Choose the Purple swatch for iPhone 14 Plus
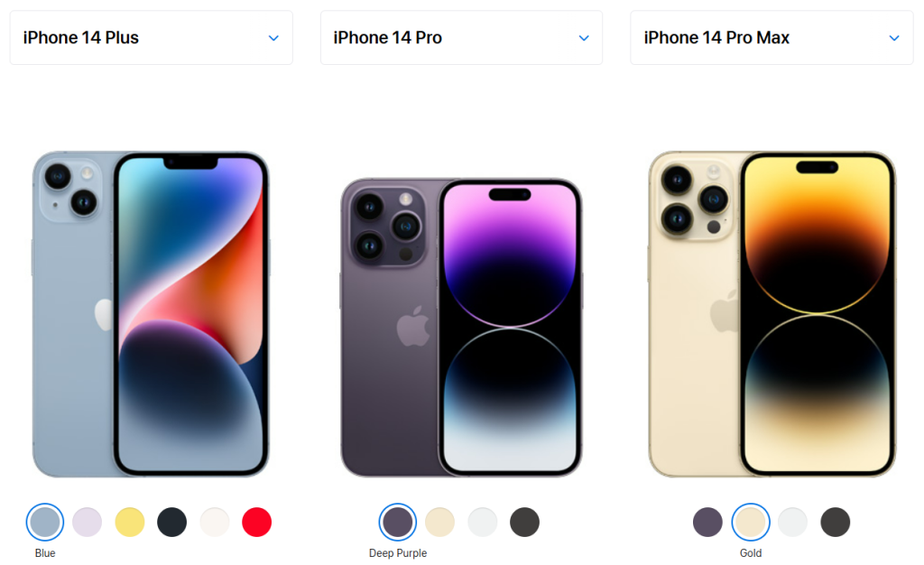Image resolution: width=924 pixels, height=565 pixels. [x=88, y=522]
